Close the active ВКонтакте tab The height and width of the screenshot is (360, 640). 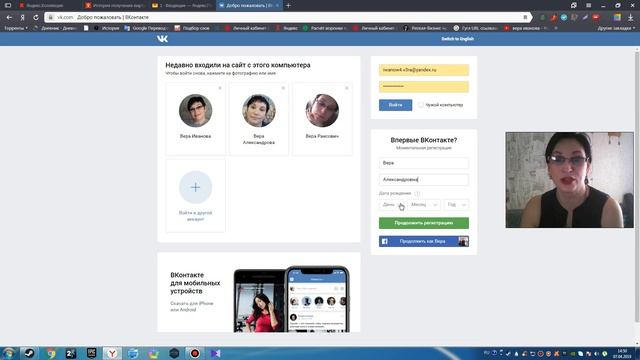point(277,6)
